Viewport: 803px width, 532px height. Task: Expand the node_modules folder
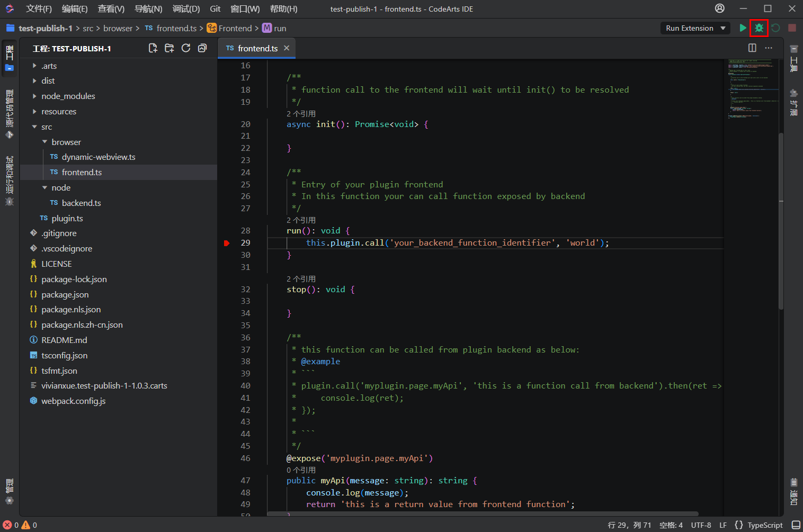68,96
